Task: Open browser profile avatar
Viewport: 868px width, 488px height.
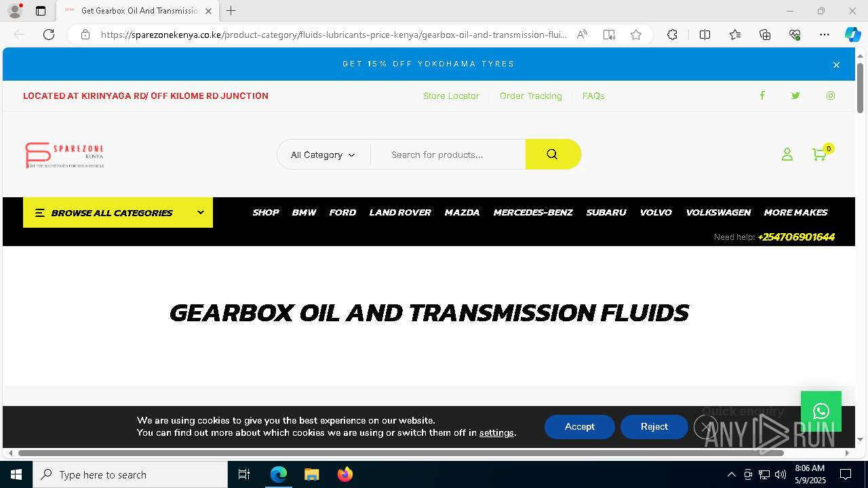Action: [x=15, y=11]
